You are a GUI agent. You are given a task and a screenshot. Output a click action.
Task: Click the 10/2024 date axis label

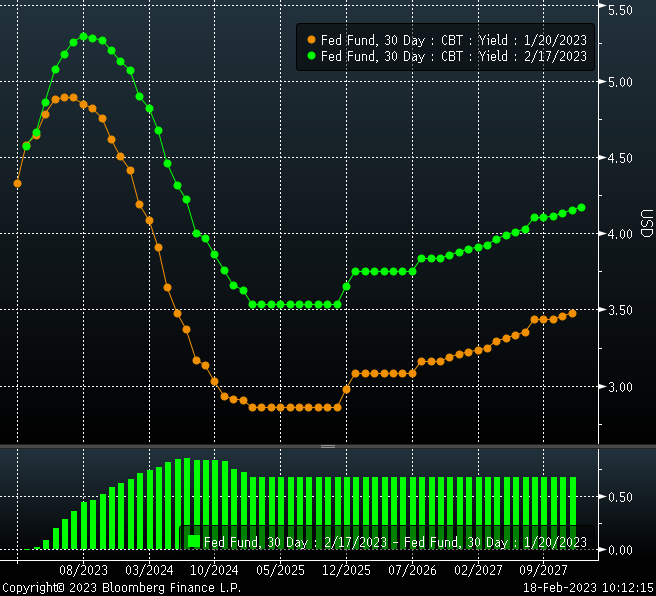pyautogui.click(x=213, y=569)
